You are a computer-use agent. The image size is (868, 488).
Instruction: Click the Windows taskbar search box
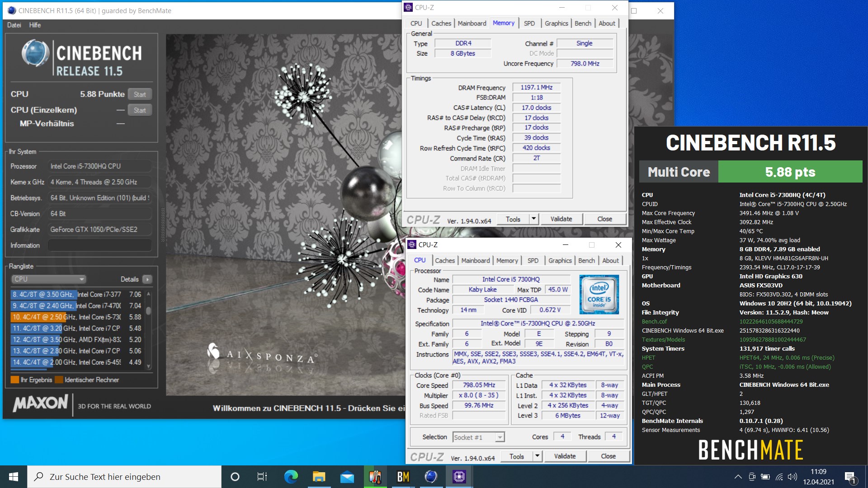[124, 477]
